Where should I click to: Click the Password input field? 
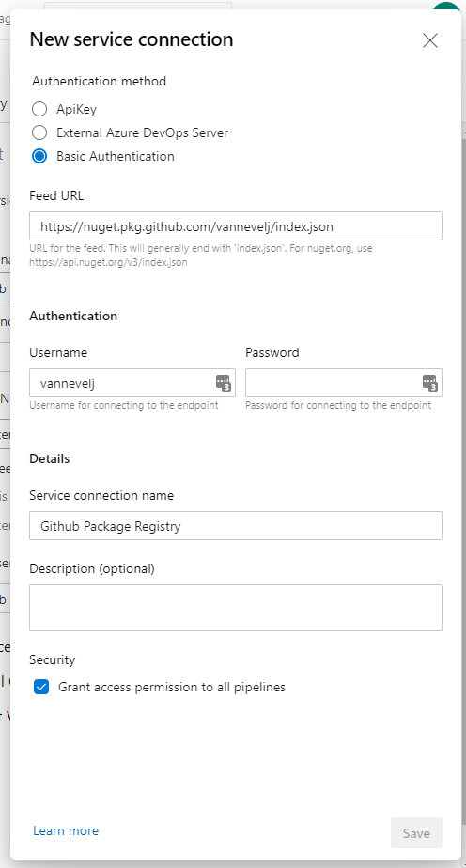click(344, 382)
